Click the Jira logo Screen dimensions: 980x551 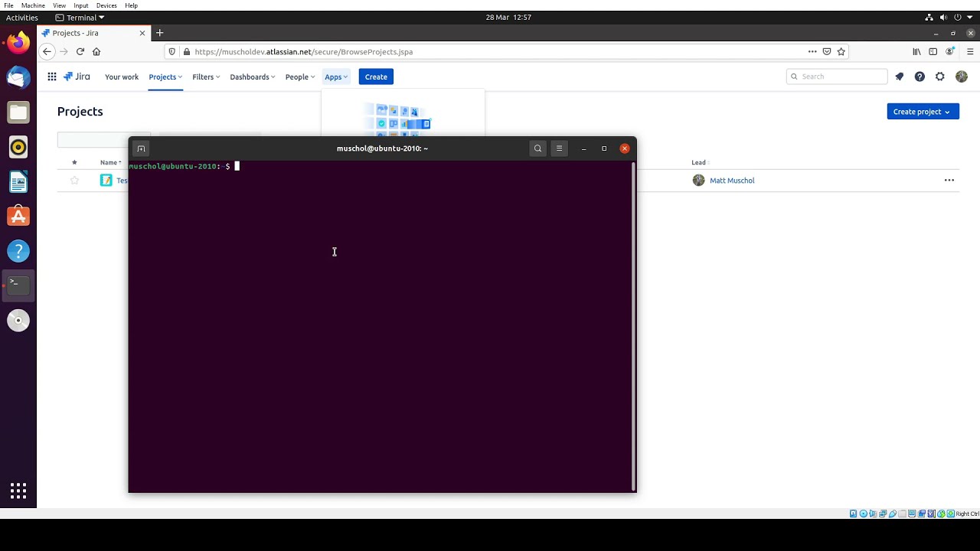[x=77, y=77]
